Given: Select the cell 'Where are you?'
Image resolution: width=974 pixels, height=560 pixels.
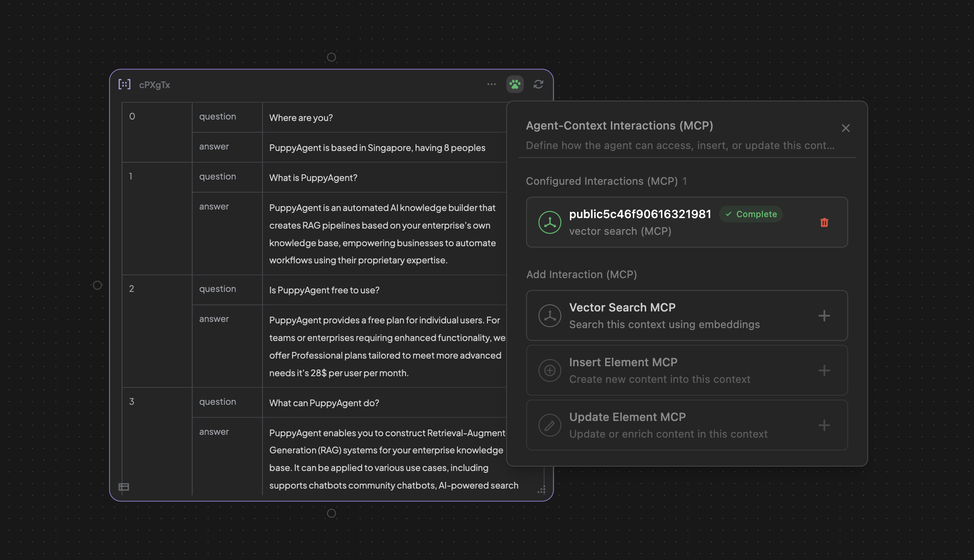Looking at the screenshot, I should (x=301, y=118).
